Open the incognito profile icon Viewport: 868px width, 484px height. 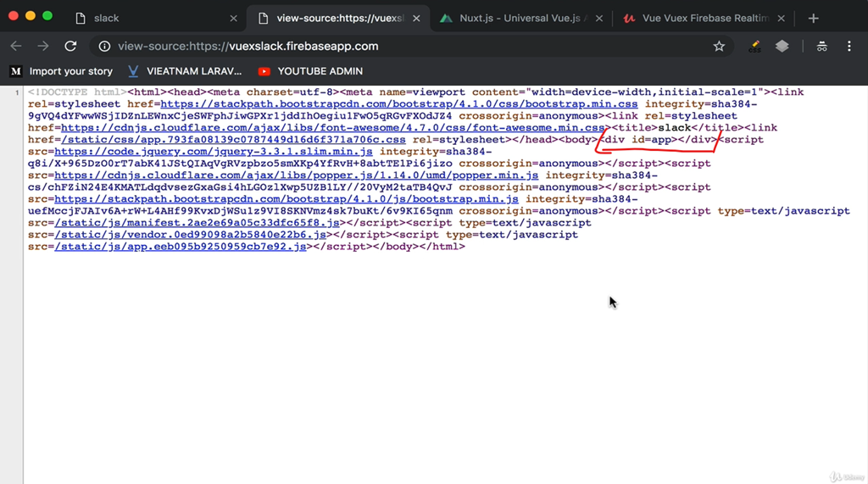click(821, 47)
